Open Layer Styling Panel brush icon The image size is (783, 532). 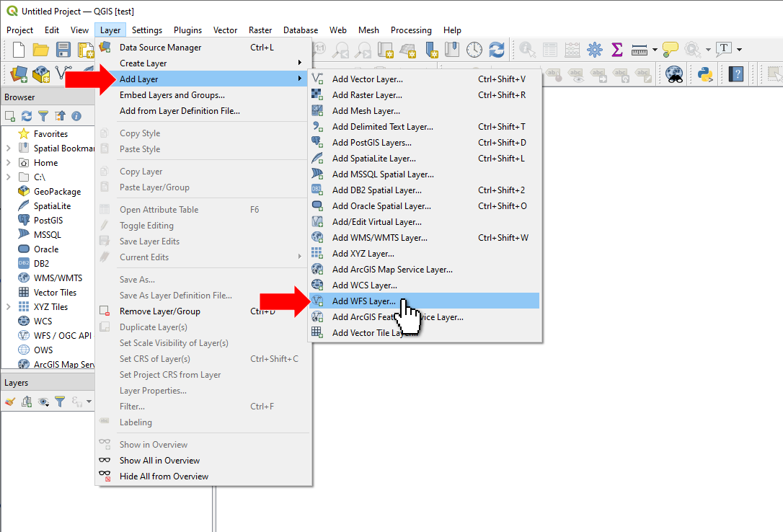[10, 402]
